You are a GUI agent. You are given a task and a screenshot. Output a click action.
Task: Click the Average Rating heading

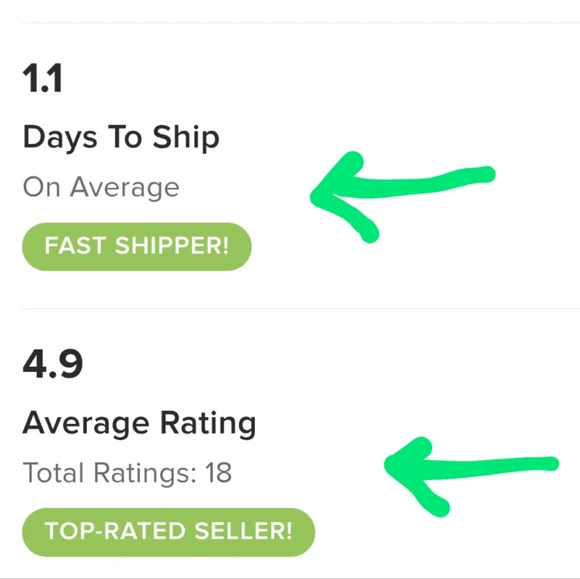(139, 424)
